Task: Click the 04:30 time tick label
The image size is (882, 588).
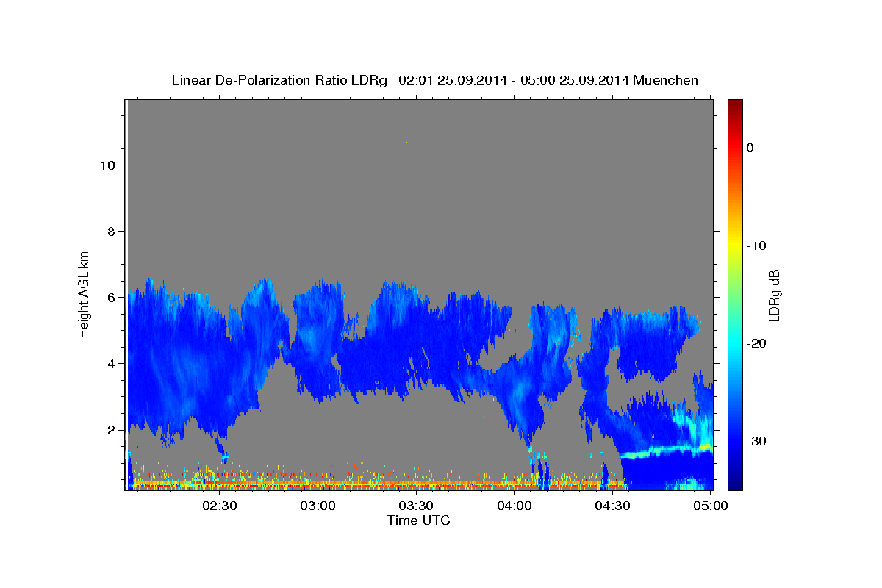Action: click(612, 506)
